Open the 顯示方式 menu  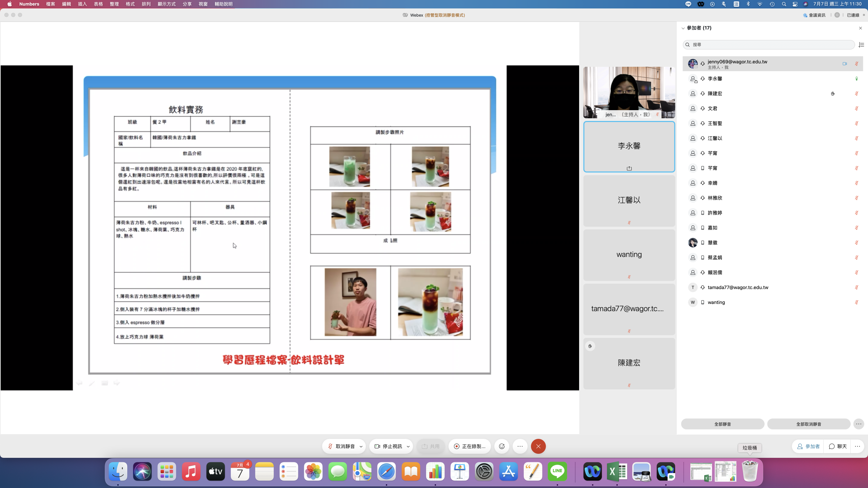[166, 4]
